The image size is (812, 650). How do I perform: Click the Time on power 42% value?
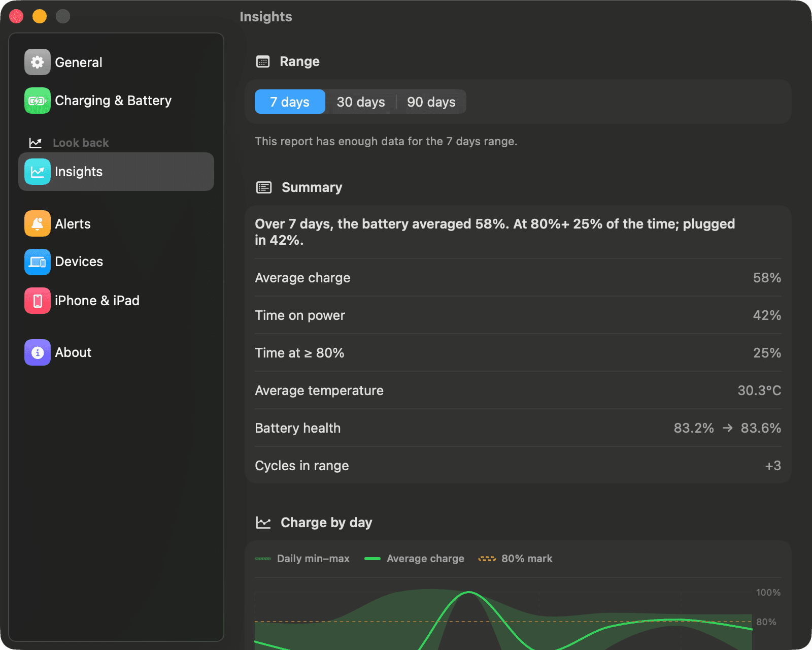pyautogui.click(x=767, y=315)
